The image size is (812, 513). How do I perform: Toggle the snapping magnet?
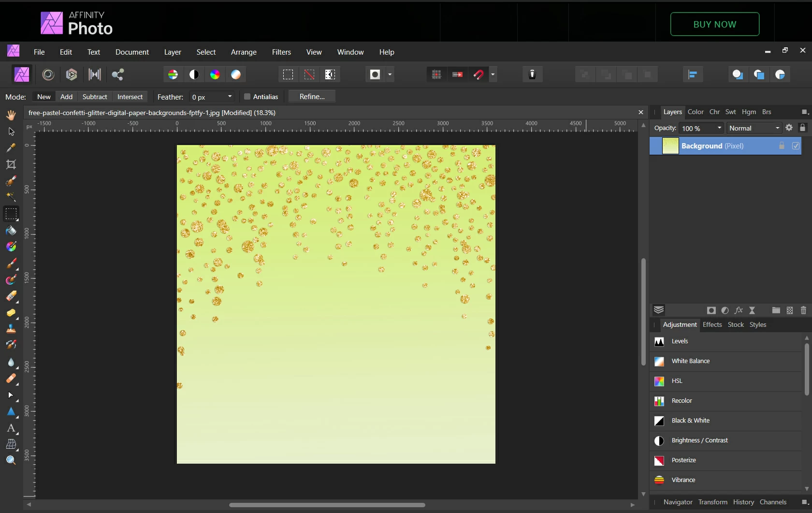coord(478,74)
